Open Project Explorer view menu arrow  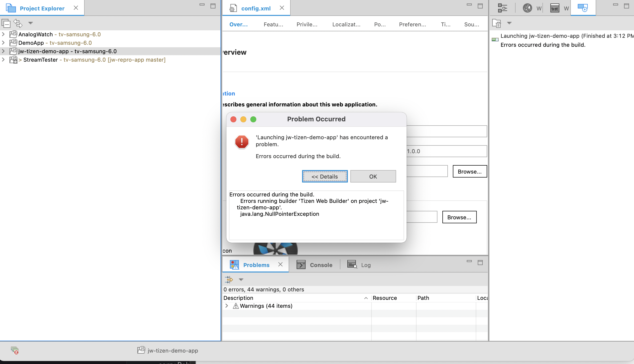[31, 23]
